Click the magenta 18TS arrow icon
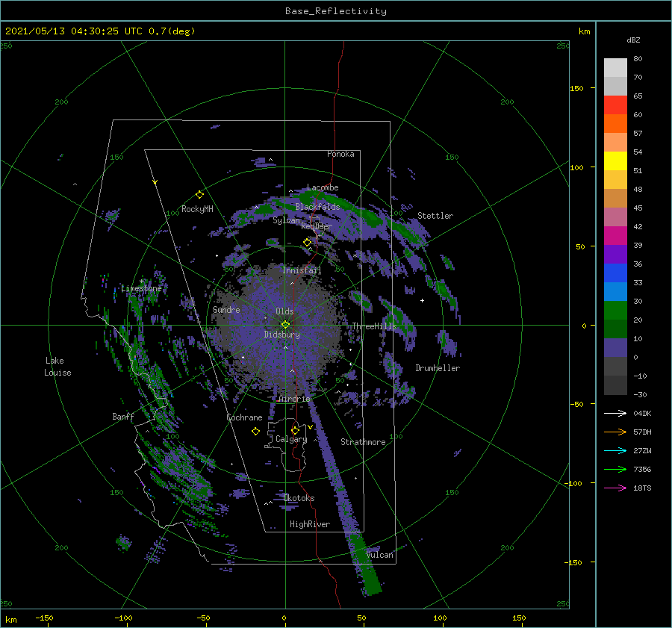 [615, 488]
